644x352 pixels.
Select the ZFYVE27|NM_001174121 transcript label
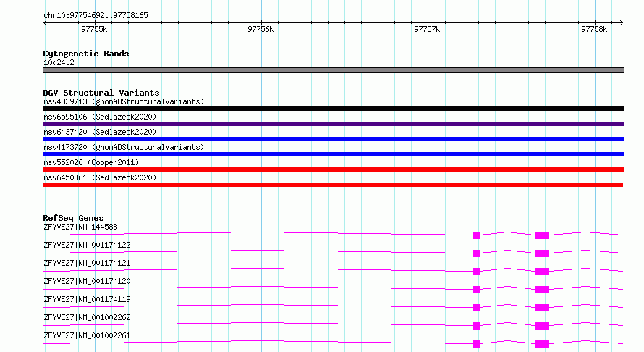click(87, 263)
